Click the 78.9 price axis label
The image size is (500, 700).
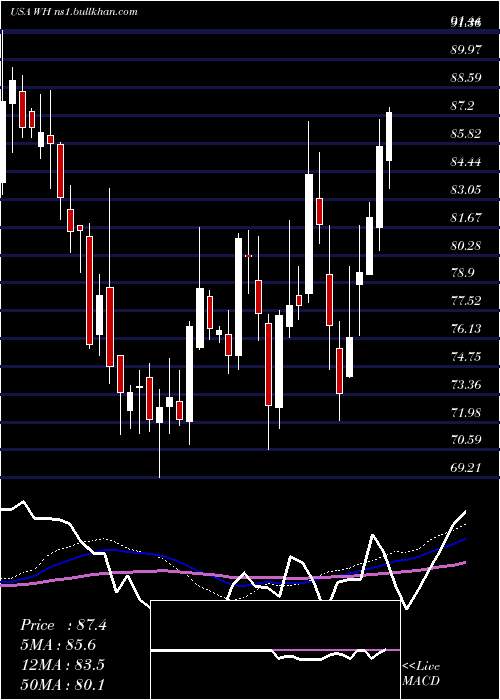[462, 273]
